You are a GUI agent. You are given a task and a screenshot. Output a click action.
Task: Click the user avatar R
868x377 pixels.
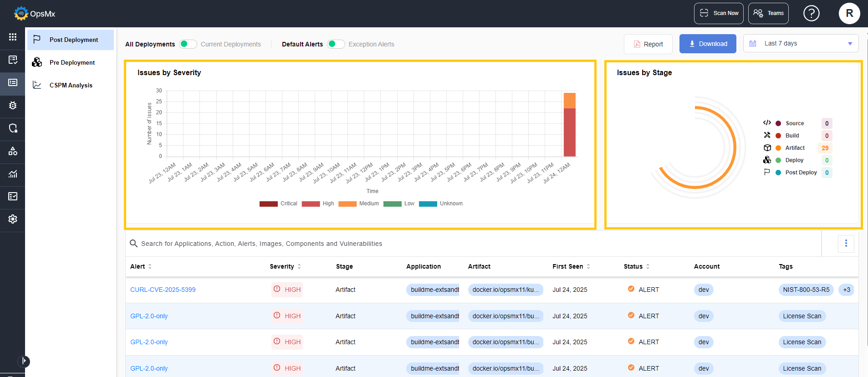pyautogui.click(x=849, y=13)
